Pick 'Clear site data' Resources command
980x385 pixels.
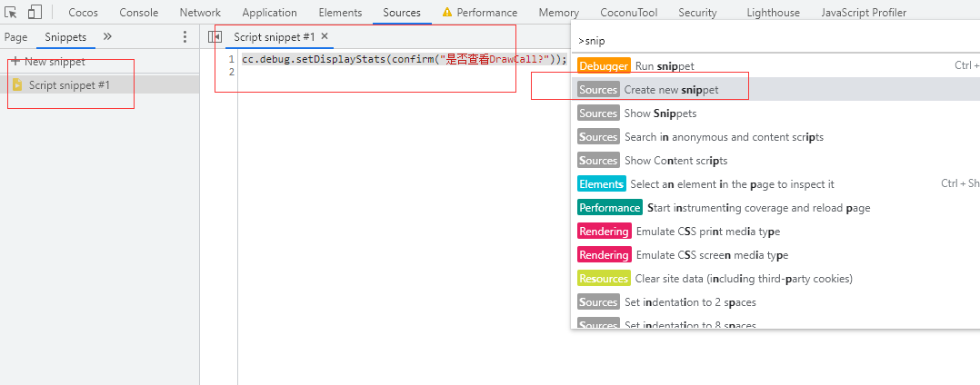(x=744, y=279)
